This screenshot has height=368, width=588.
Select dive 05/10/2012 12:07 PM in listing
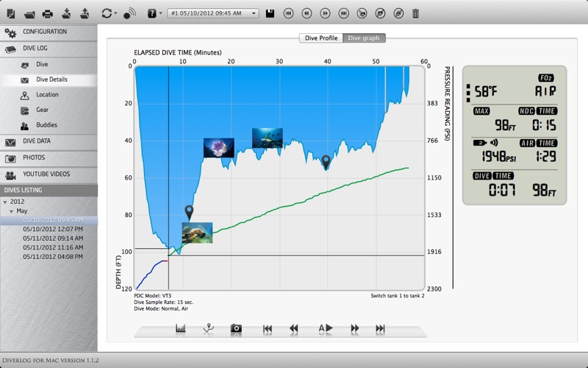tap(53, 229)
